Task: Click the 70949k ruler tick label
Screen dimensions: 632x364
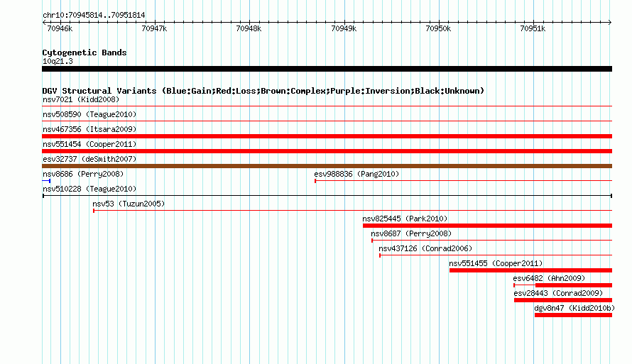Action: point(344,28)
